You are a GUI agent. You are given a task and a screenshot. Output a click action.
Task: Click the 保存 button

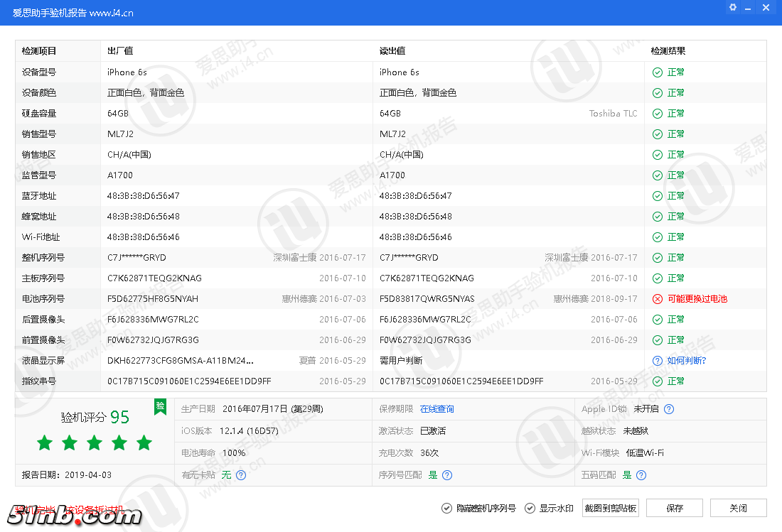pyautogui.click(x=674, y=508)
